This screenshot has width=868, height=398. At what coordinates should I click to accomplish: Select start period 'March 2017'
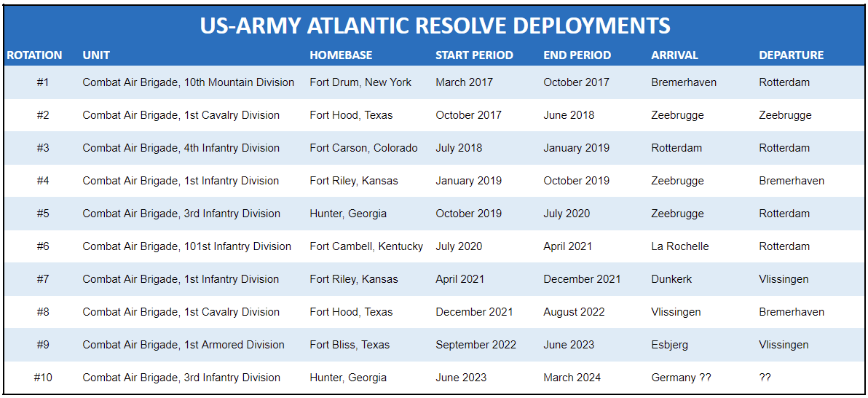465,82
